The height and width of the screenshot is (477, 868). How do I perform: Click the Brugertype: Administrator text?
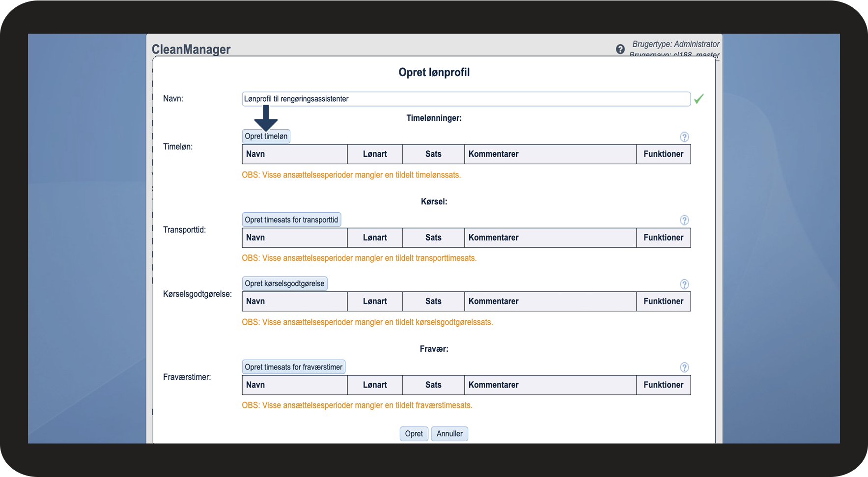[675, 44]
